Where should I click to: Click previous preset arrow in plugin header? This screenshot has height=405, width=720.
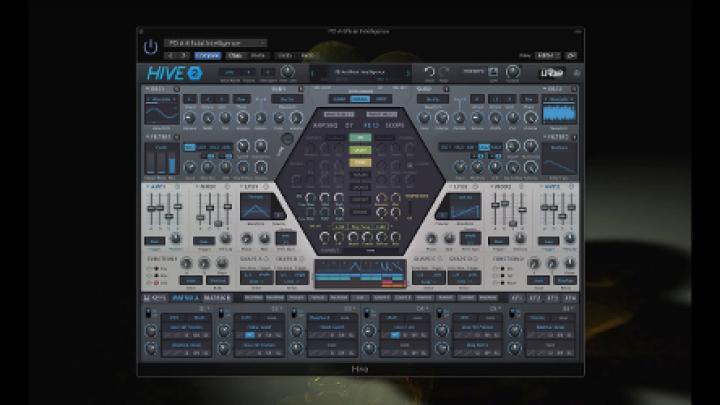(171, 56)
